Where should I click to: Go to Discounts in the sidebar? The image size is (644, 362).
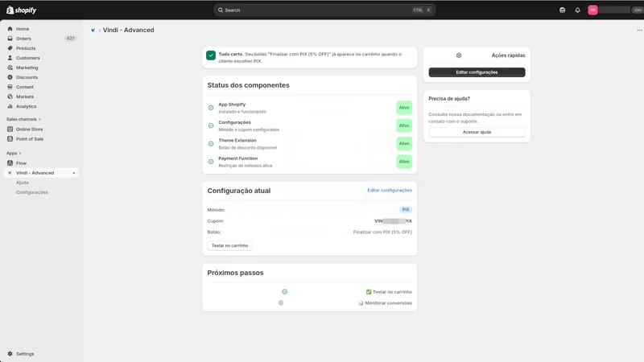coord(27,77)
